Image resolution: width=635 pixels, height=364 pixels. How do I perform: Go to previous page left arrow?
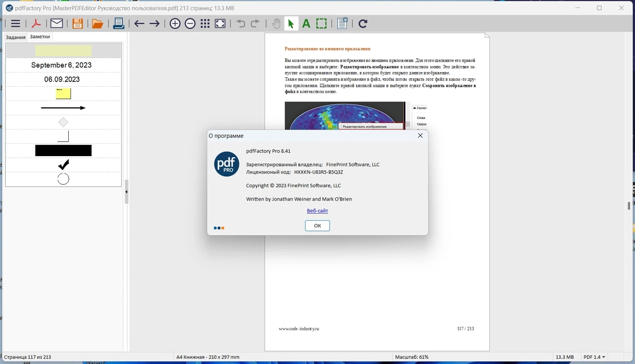tap(139, 23)
